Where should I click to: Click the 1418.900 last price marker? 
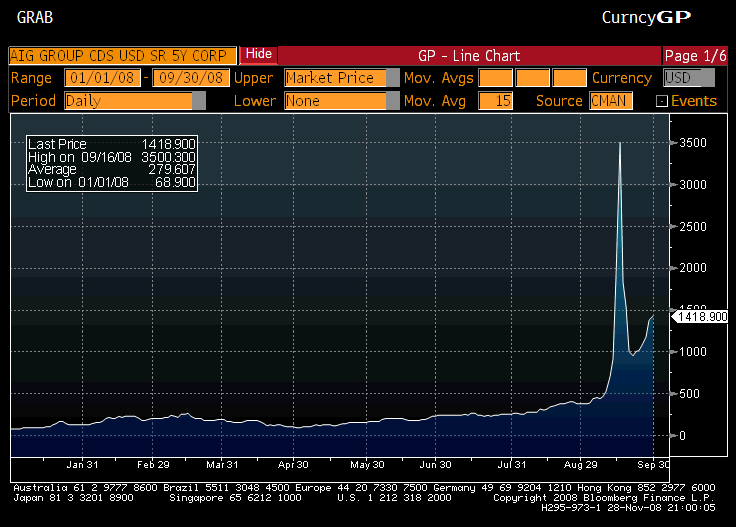tap(699, 317)
